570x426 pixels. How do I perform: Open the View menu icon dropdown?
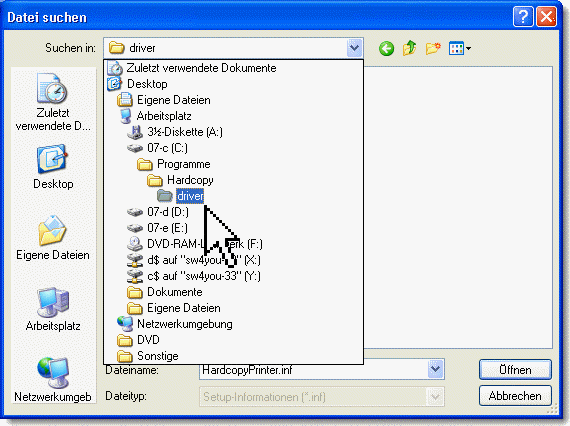pos(459,48)
